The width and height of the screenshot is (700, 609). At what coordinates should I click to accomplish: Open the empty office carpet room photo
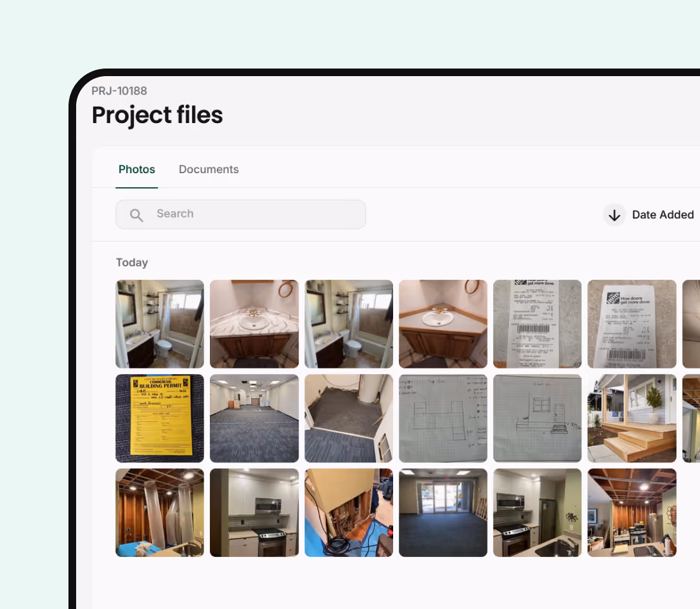click(254, 418)
